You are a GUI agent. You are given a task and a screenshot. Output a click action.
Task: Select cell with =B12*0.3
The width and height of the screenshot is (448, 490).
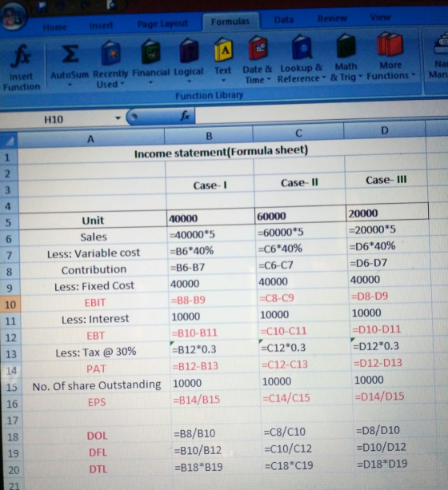click(x=214, y=349)
